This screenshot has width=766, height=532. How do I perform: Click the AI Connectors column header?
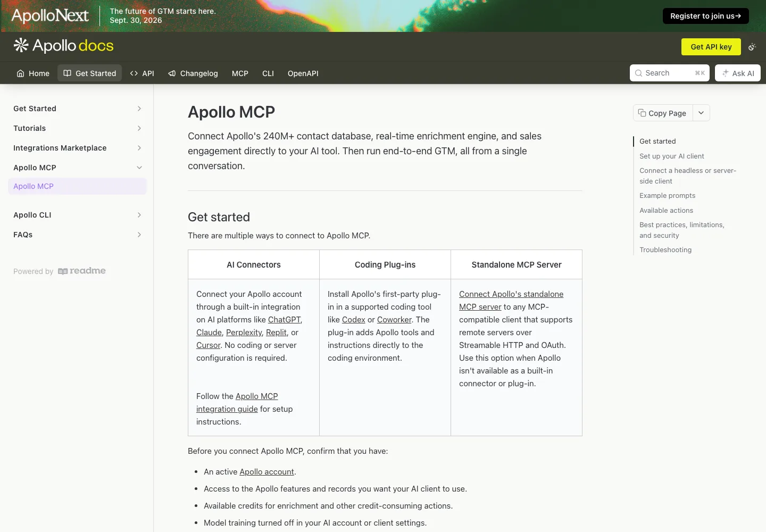pyautogui.click(x=254, y=265)
